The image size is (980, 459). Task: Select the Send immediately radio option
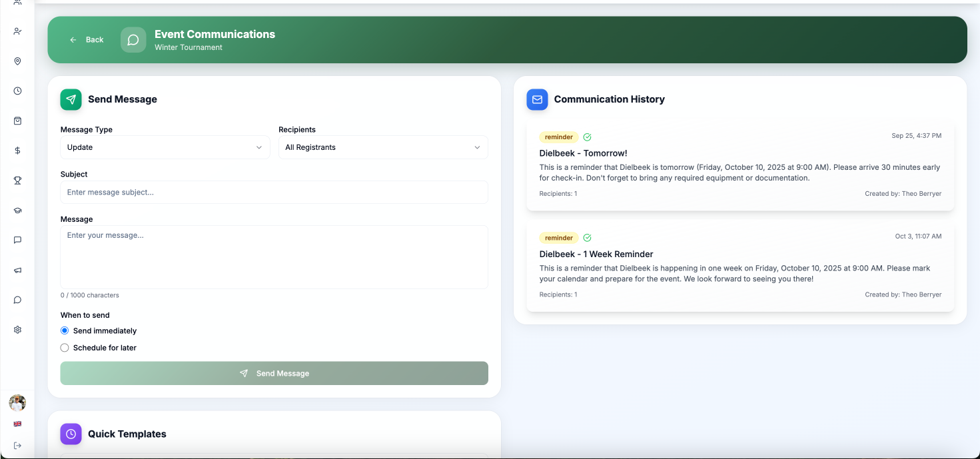click(x=65, y=330)
